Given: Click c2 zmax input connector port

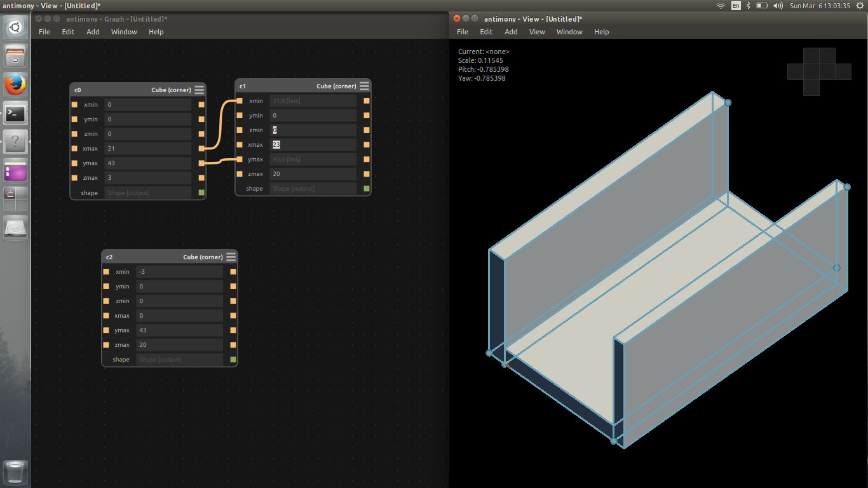Looking at the screenshot, I should coord(106,345).
